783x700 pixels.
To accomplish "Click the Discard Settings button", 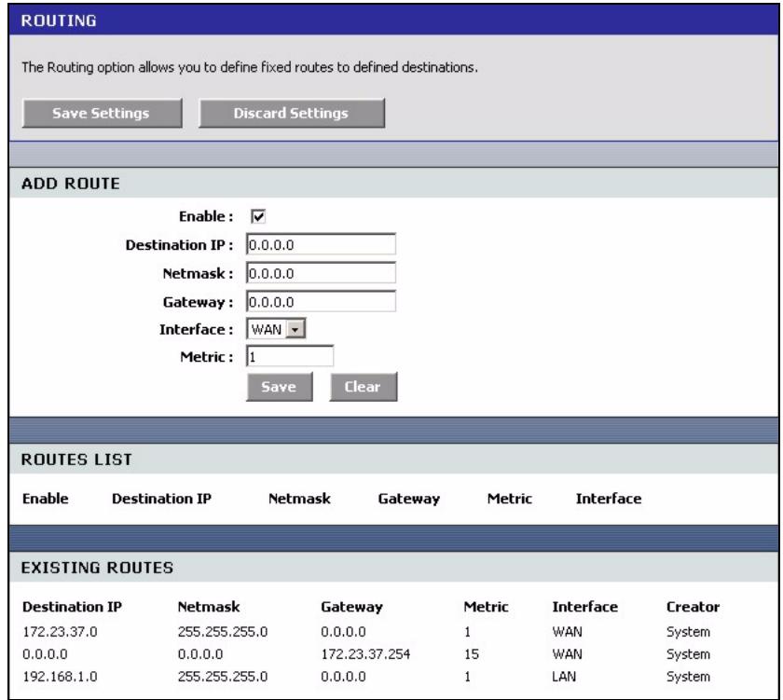I will [x=292, y=114].
